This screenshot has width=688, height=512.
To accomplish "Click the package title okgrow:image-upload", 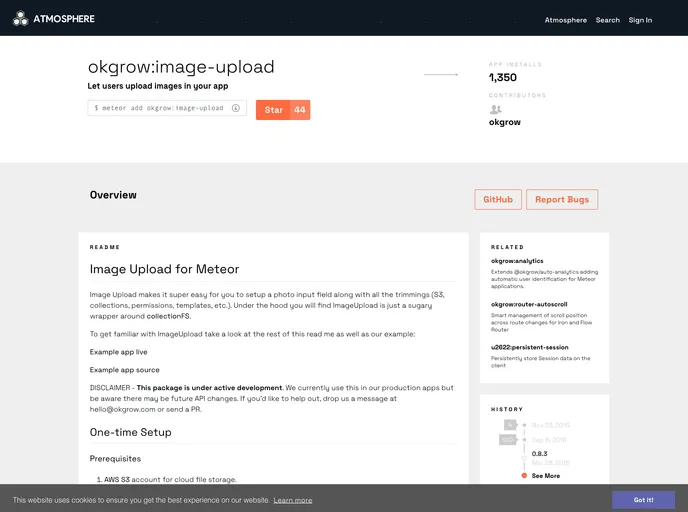I will (181, 67).
